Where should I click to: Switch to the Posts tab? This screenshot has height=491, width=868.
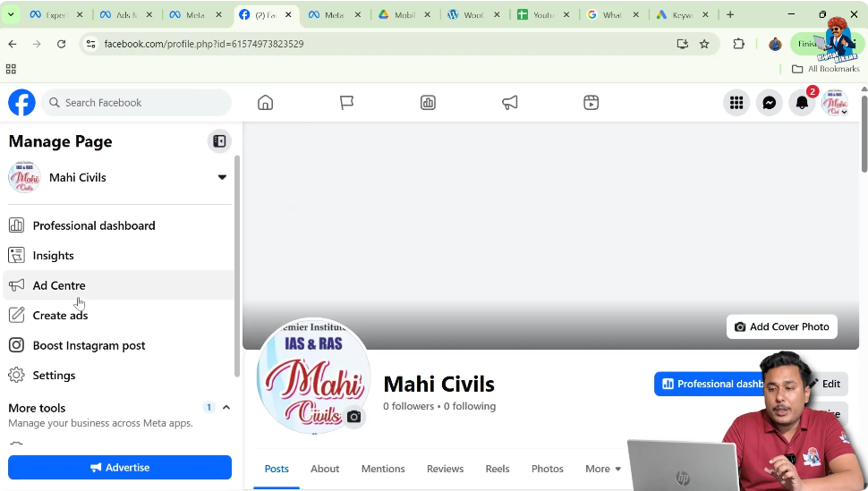(277, 469)
